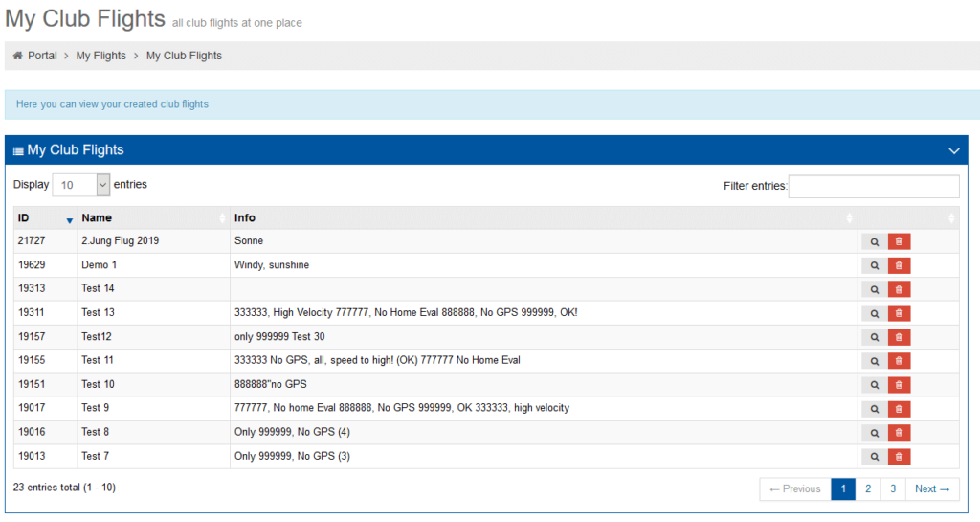Delete flight 19155 Test 11
The height and width of the screenshot is (522, 980).
[x=899, y=361]
